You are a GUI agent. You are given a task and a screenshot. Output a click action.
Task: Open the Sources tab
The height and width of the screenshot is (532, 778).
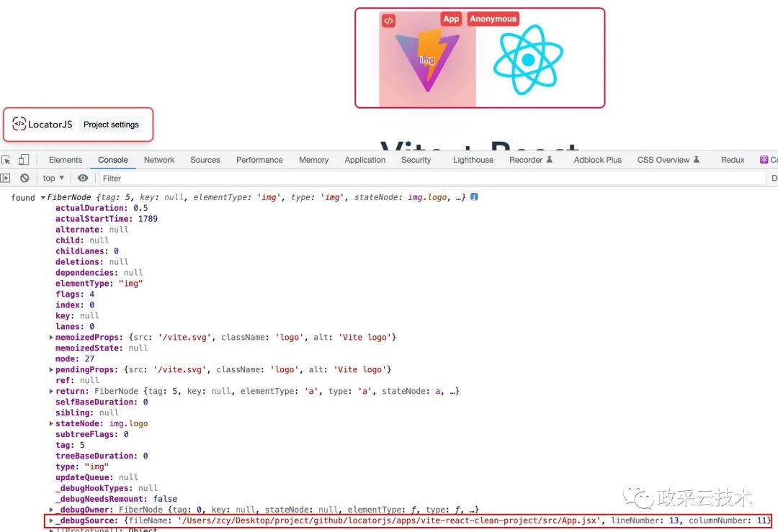click(x=205, y=160)
